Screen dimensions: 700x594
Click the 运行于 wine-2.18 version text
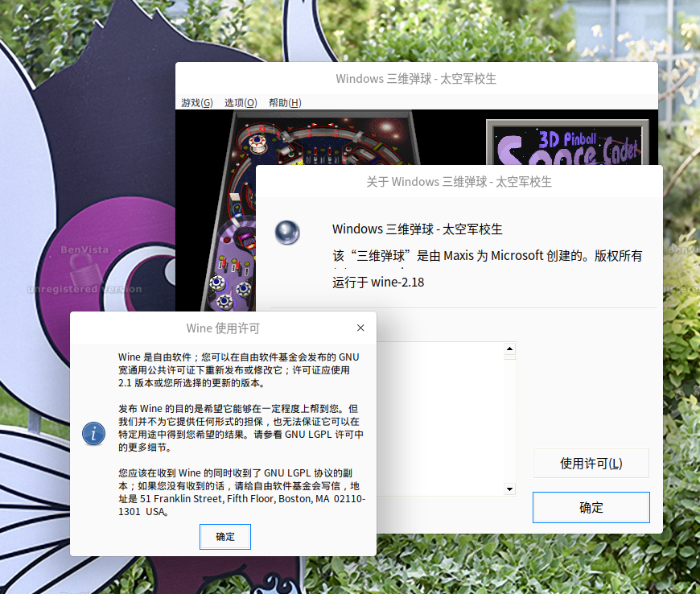(378, 283)
